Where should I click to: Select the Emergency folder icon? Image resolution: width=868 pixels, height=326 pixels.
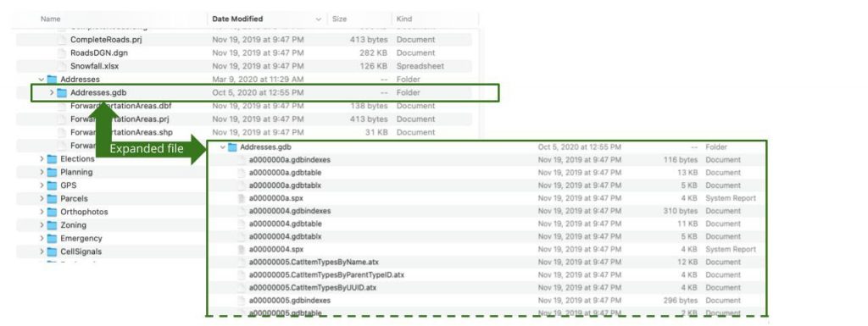tap(52, 239)
